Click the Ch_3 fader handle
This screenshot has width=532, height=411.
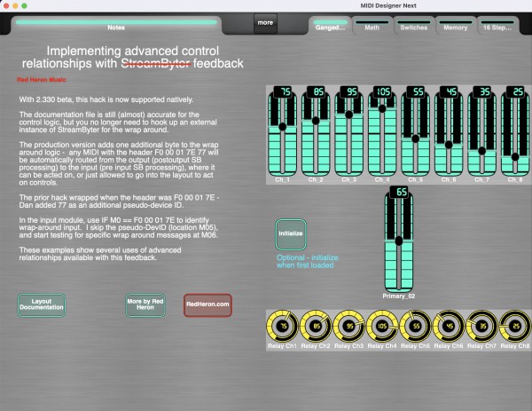point(348,115)
